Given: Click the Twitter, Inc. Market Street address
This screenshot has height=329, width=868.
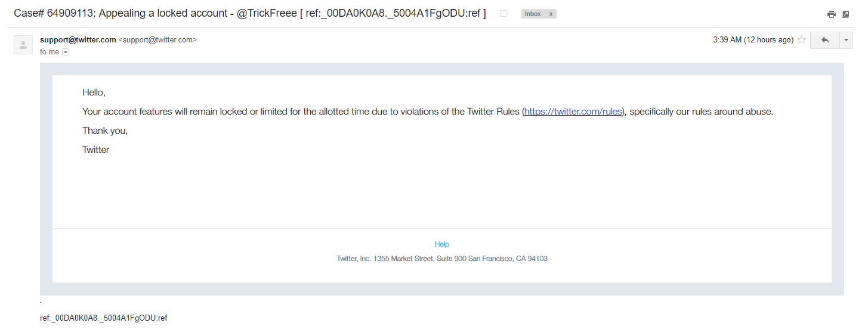Looking at the screenshot, I should pos(441,259).
